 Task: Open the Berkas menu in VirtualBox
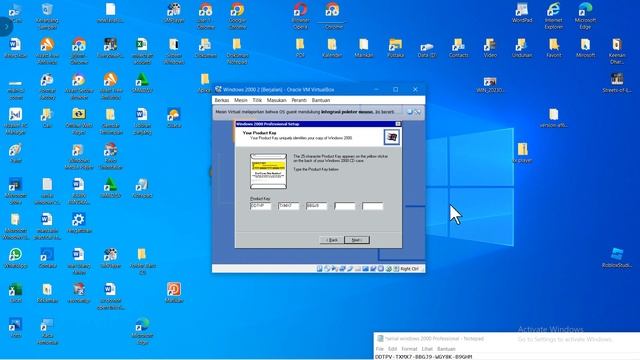pos(222,100)
